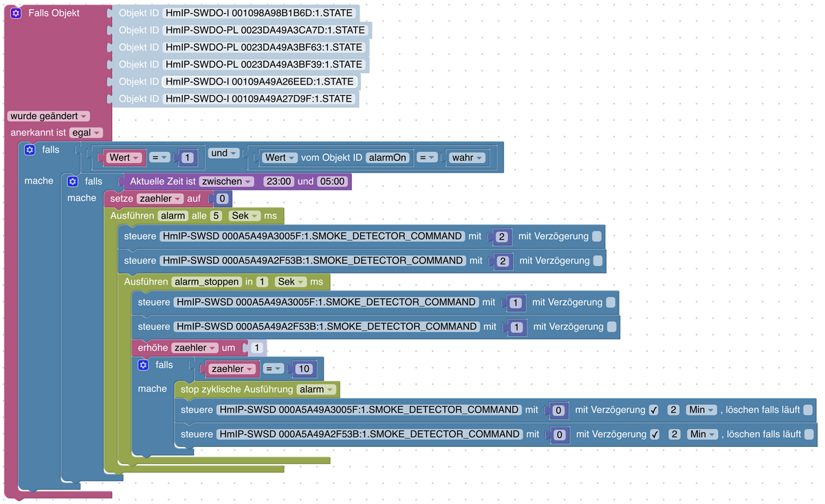Select the stop zyklische Ausführung block label
Image resolution: width=825 pixels, height=504 pixels.
[237, 389]
